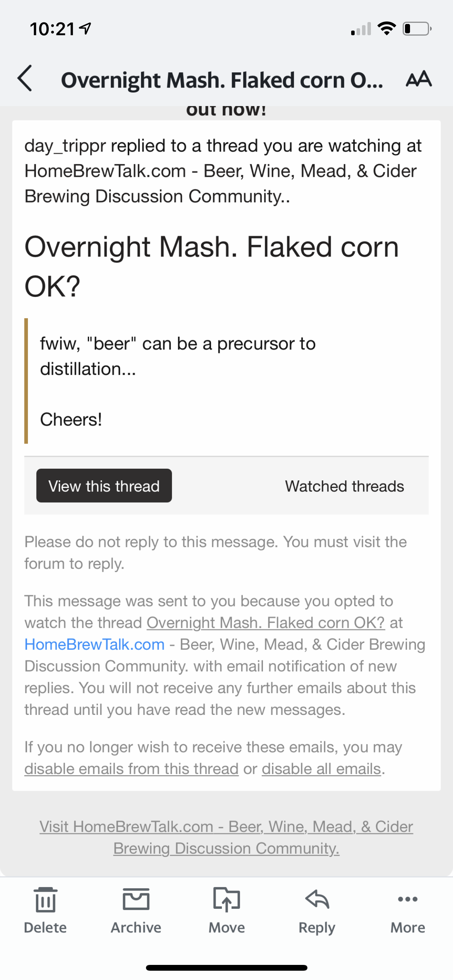This screenshot has width=453, height=980.
Task: Tap the 10:21 clock in status bar
Action: coord(52,29)
